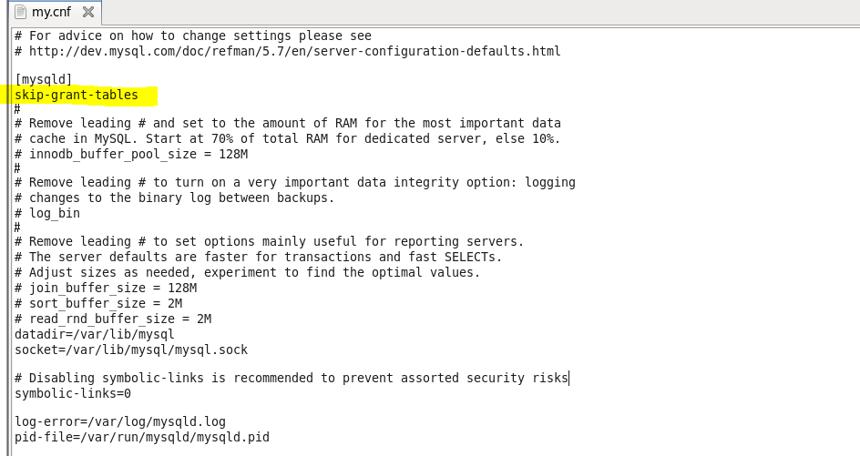
Task: Place cursor on highlighted skip-grant-tables line
Action: (x=76, y=95)
